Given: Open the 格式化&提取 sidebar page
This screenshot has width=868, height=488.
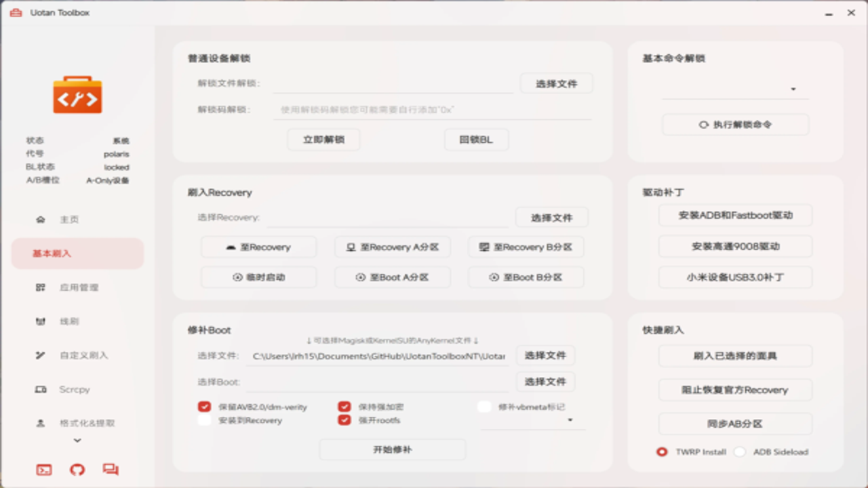Looking at the screenshot, I should click(77, 423).
